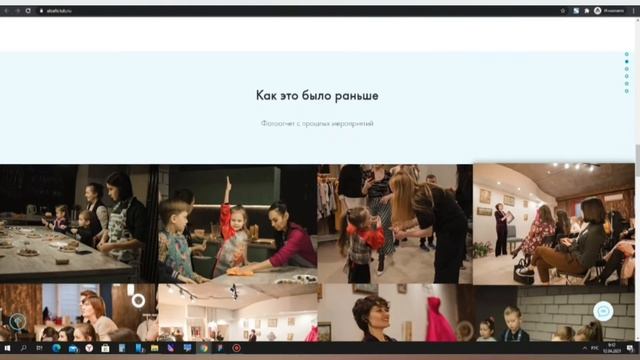Jump to first section via page dot
The image size is (640, 360).
pos(627,54)
